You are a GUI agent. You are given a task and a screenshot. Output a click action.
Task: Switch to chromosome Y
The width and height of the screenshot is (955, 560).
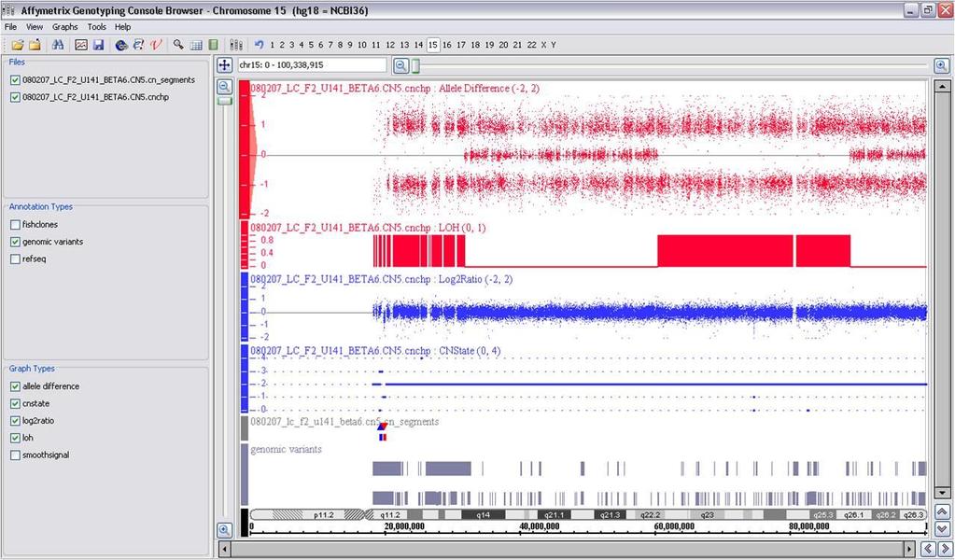coord(553,45)
